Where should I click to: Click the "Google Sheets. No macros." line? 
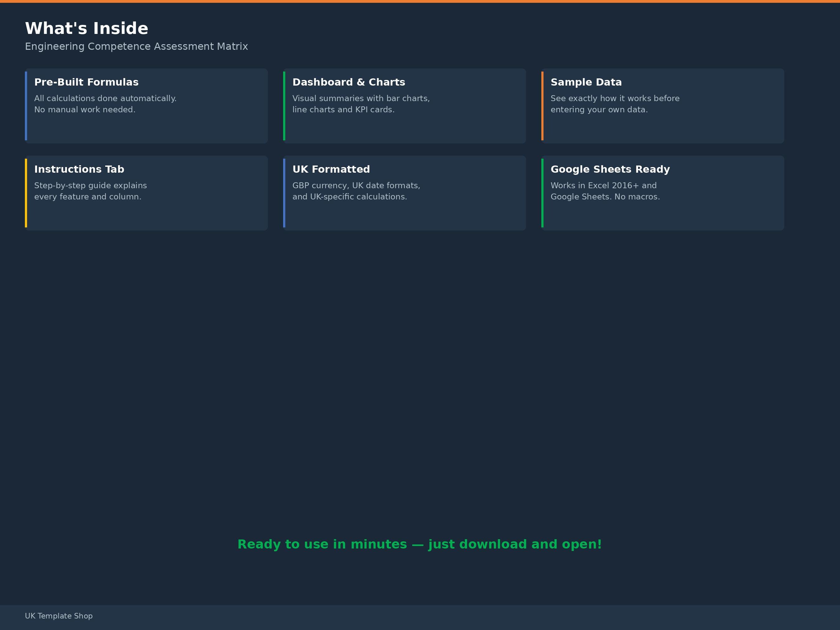[605, 197]
